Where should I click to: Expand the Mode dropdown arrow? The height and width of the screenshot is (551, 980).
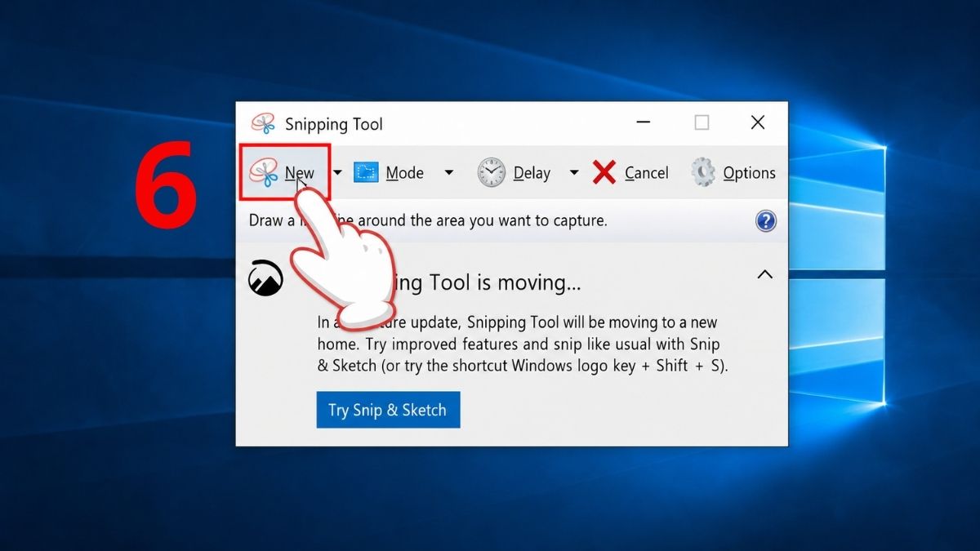448,173
